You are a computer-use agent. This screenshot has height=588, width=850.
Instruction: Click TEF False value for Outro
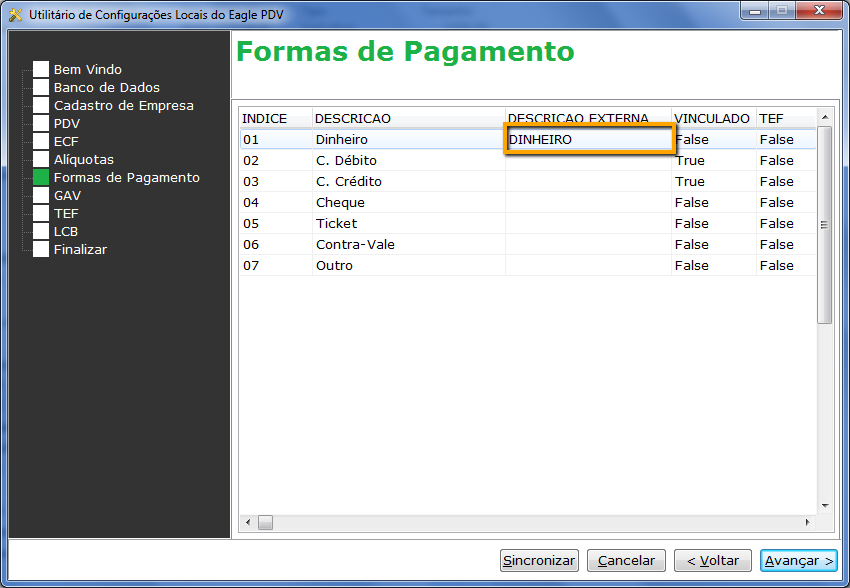786,266
